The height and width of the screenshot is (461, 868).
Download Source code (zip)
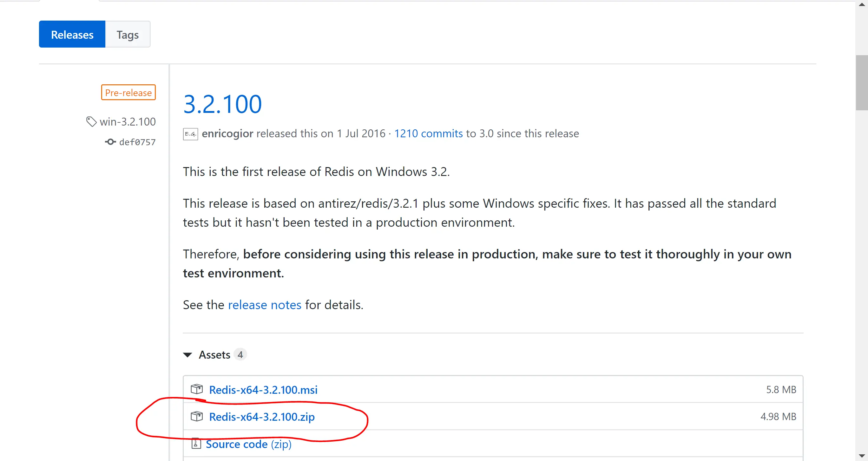tap(248, 444)
